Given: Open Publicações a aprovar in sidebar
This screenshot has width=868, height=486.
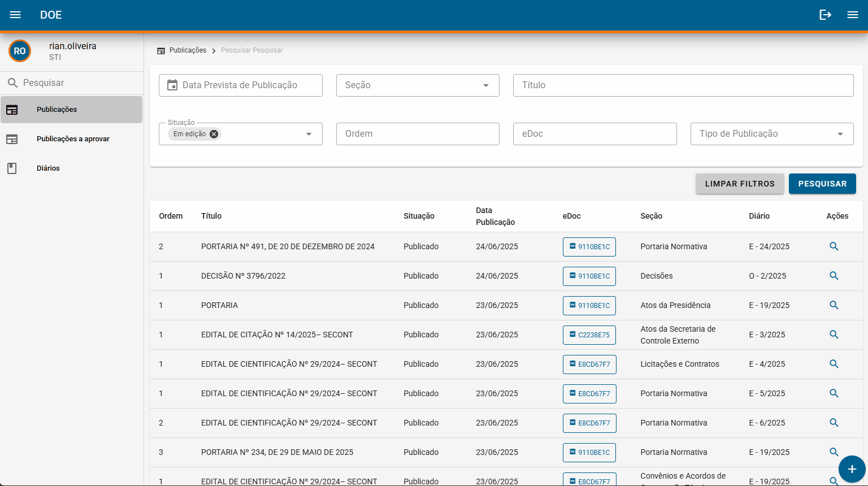Looking at the screenshot, I should (x=71, y=139).
